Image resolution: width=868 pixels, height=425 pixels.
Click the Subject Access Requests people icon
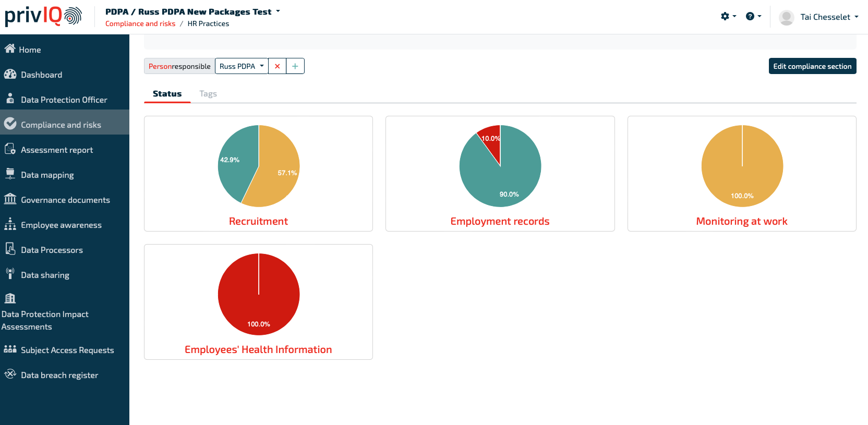pyautogui.click(x=10, y=349)
